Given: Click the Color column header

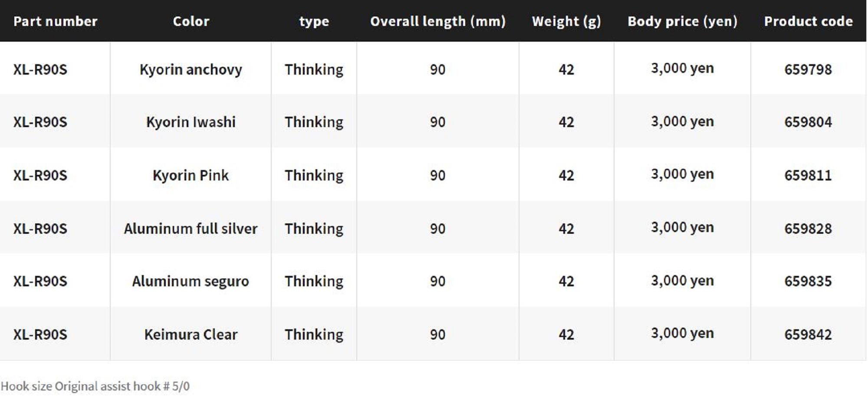Looking at the screenshot, I should pos(191,21).
